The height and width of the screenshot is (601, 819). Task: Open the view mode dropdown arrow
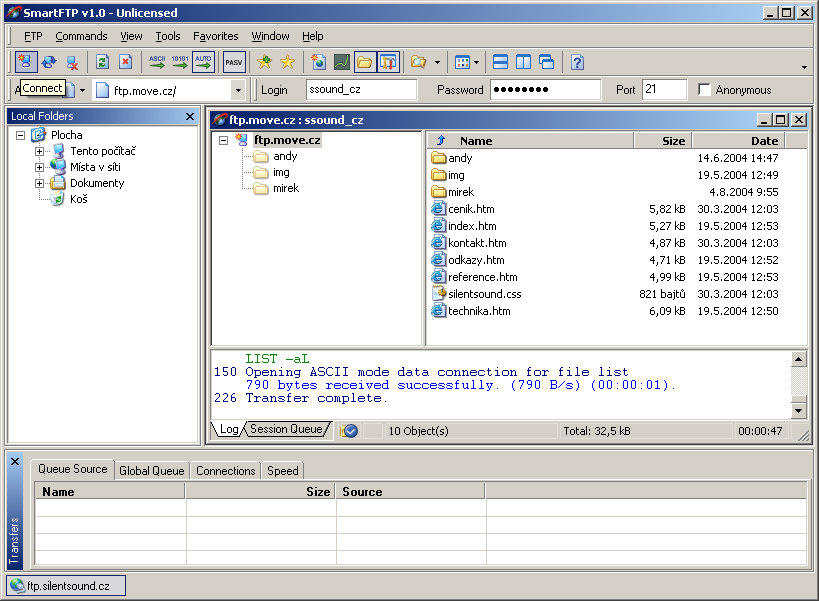(476, 63)
